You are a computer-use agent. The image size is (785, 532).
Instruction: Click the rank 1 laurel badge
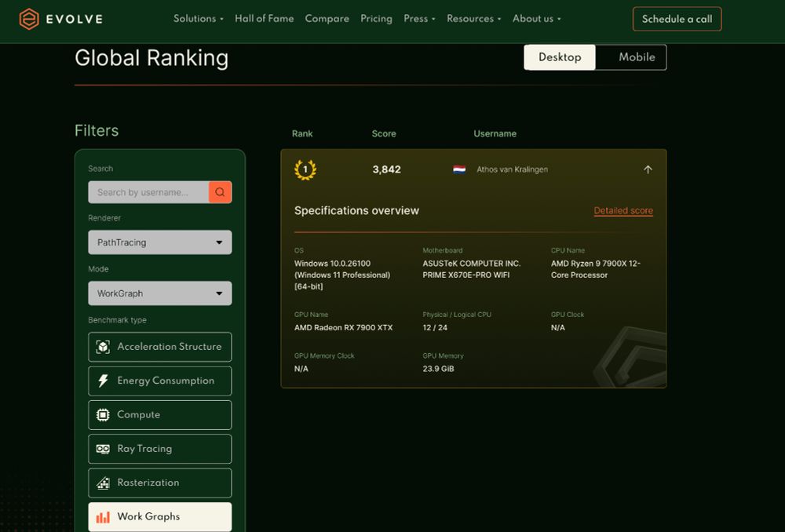(305, 169)
